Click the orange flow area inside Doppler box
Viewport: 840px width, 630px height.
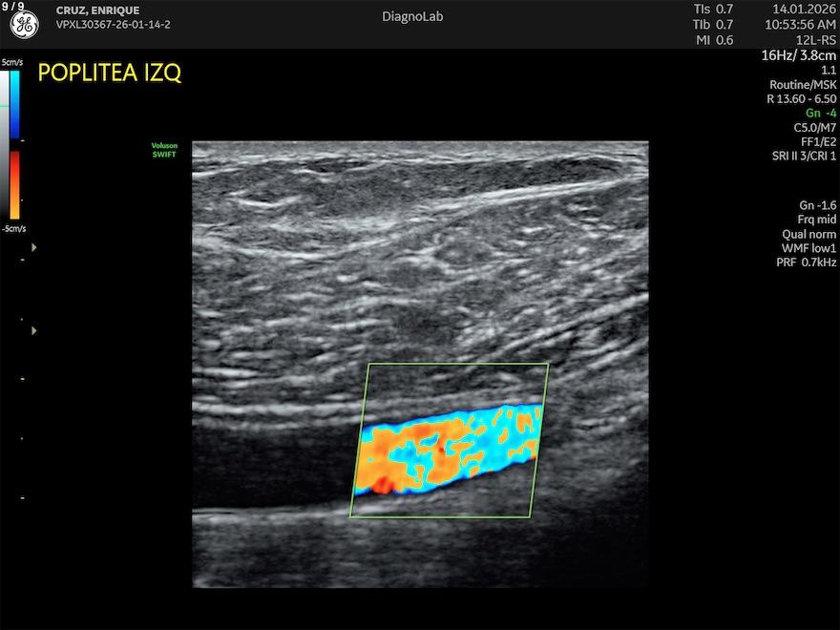(x=420, y=449)
